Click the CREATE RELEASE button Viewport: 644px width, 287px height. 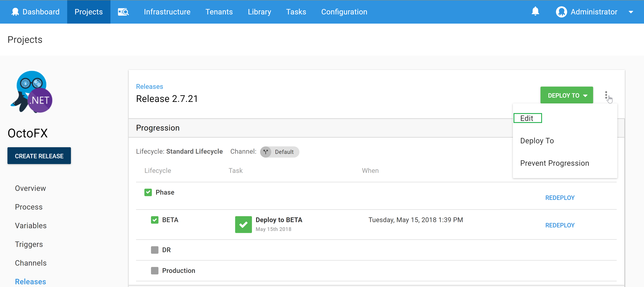click(x=39, y=156)
